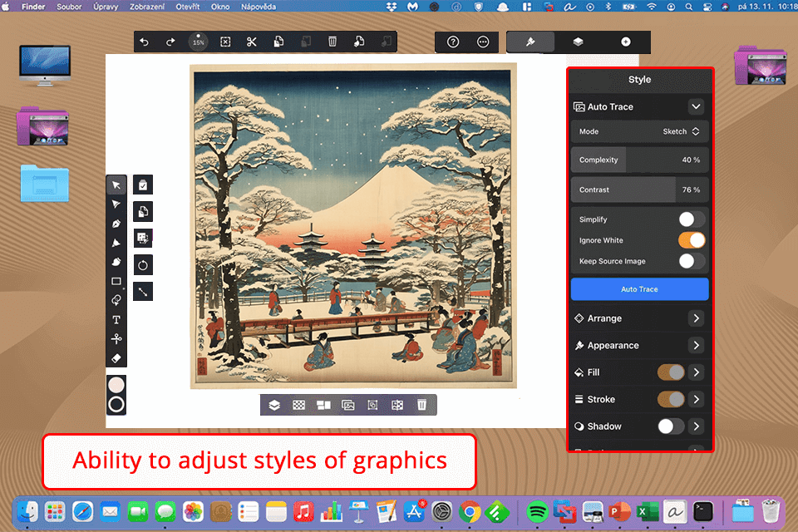This screenshot has height=532, width=798.
Task: Select the Selection arrow tool
Action: 116,185
